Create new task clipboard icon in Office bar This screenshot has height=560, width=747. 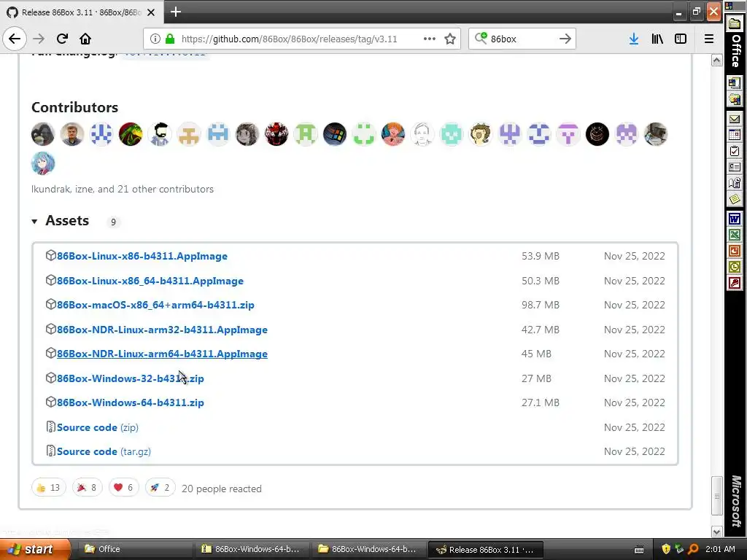[x=735, y=151]
